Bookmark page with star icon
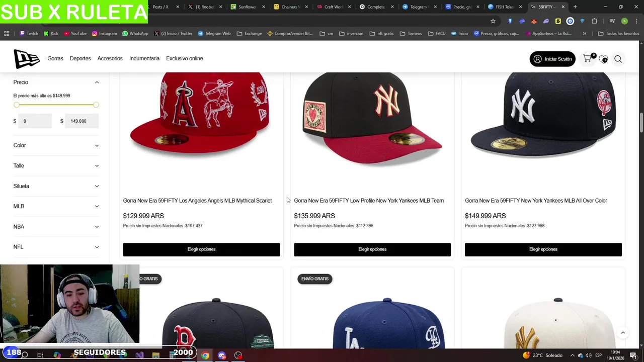The image size is (644, 362). pos(493,21)
